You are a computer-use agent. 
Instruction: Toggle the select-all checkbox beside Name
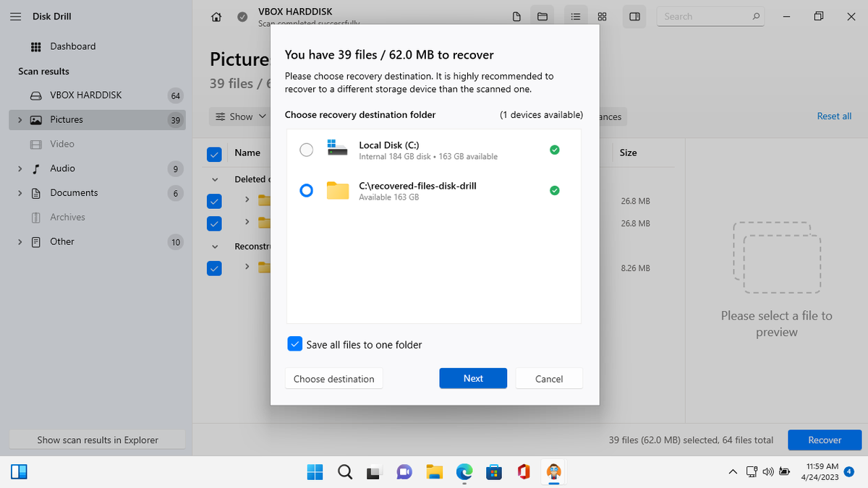point(214,153)
